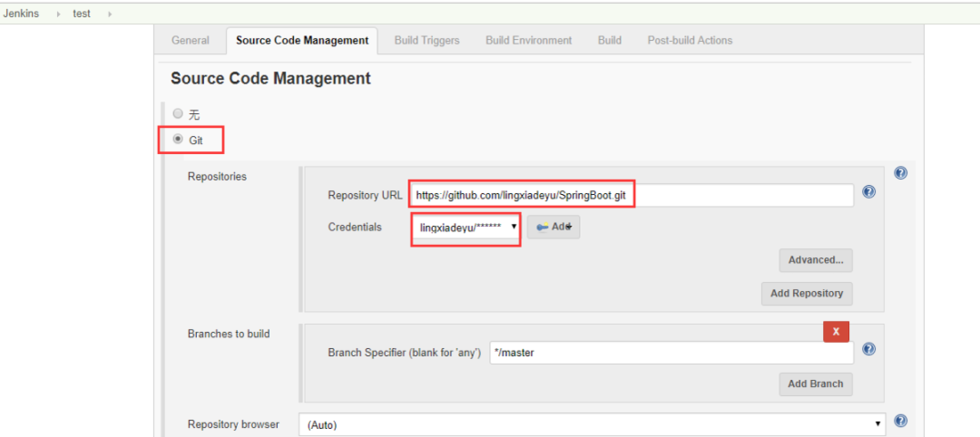Open help icon for Branch Specifier

[x=868, y=349]
